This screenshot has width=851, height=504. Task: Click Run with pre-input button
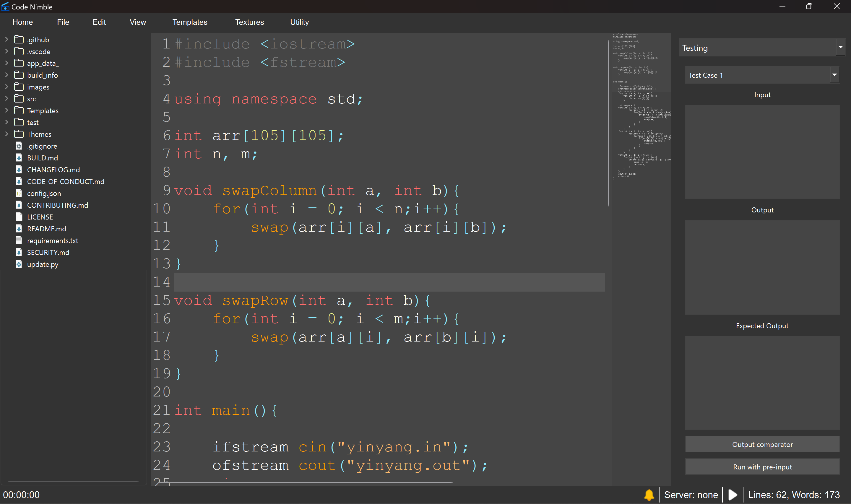pyautogui.click(x=762, y=467)
